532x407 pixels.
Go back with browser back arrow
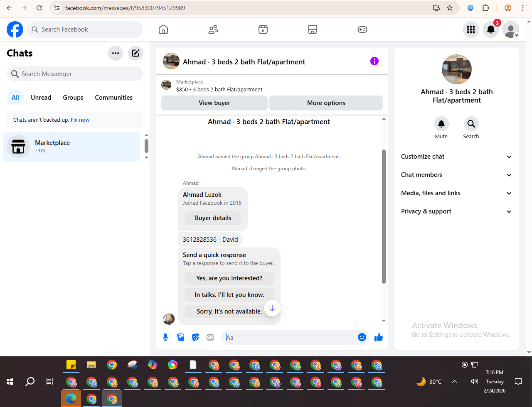(9, 8)
